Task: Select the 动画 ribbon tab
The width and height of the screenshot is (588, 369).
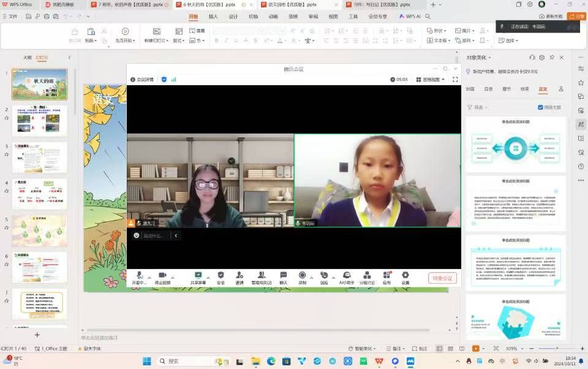Action: 273,17
